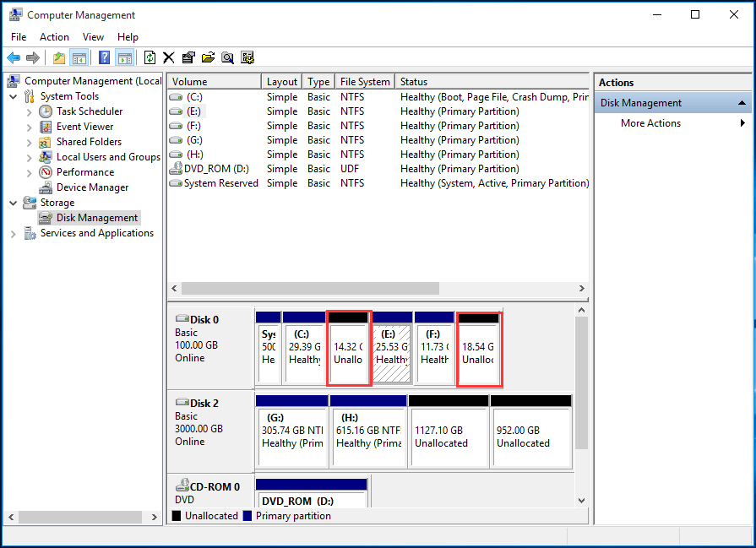The image size is (756, 548).
Task: Select the Event Viewer icon
Action: click(x=46, y=127)
